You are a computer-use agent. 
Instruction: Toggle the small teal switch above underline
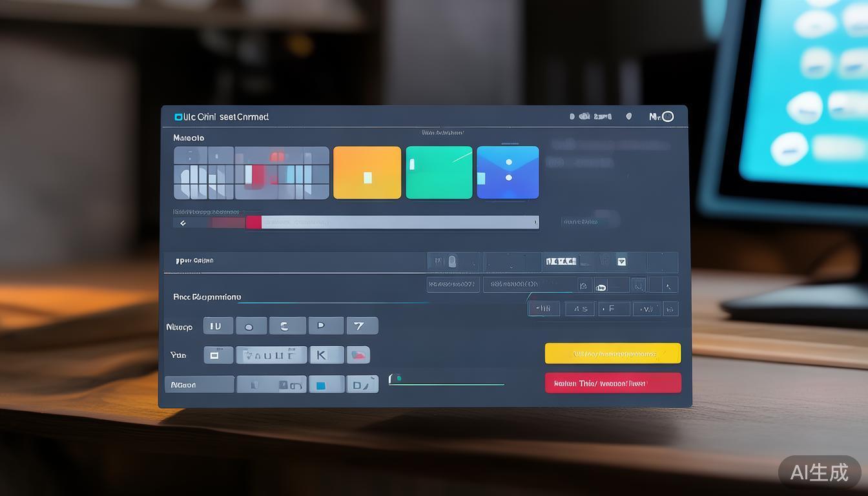coord(398,378)
